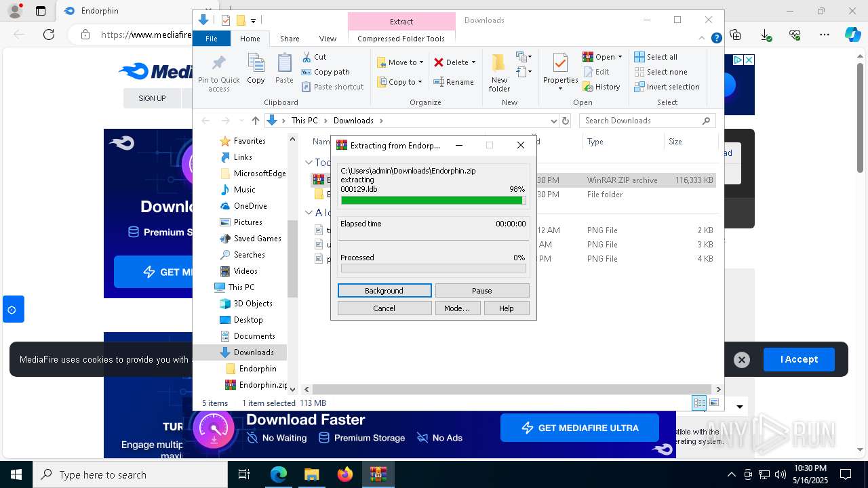Open the File menu tab
Image resolution: width=868 pixels, height=488 pixels.
(212, 39)
